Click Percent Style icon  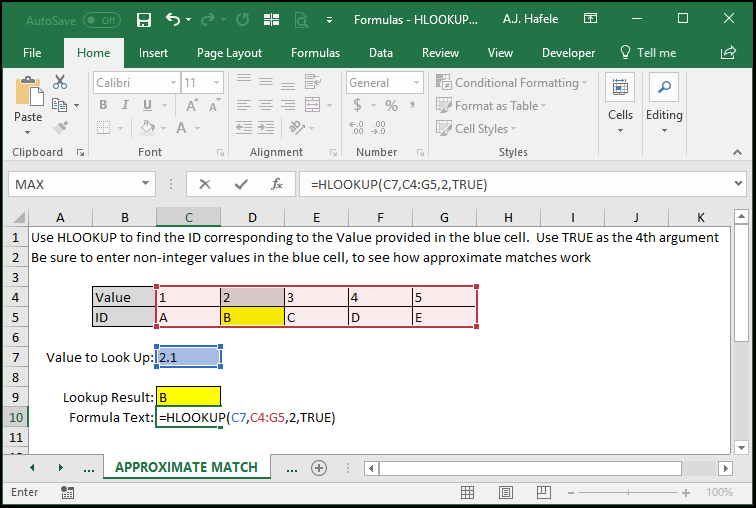pos(391,105)
